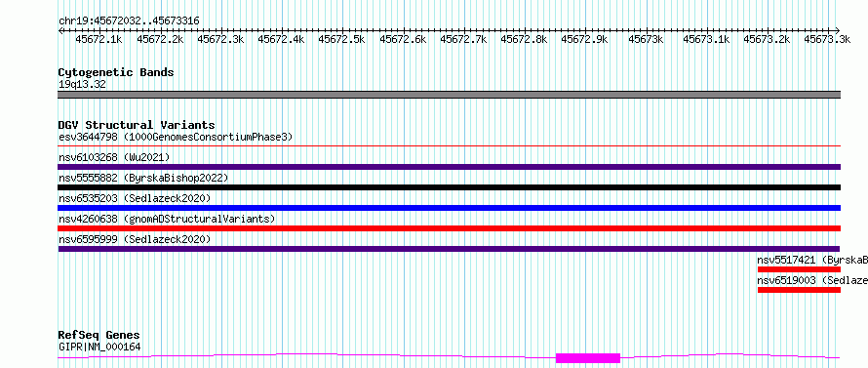Screen dimensions: 868x368
Task: Open the DGV Structural Variants track title
Action: click(x=137, y=125)
